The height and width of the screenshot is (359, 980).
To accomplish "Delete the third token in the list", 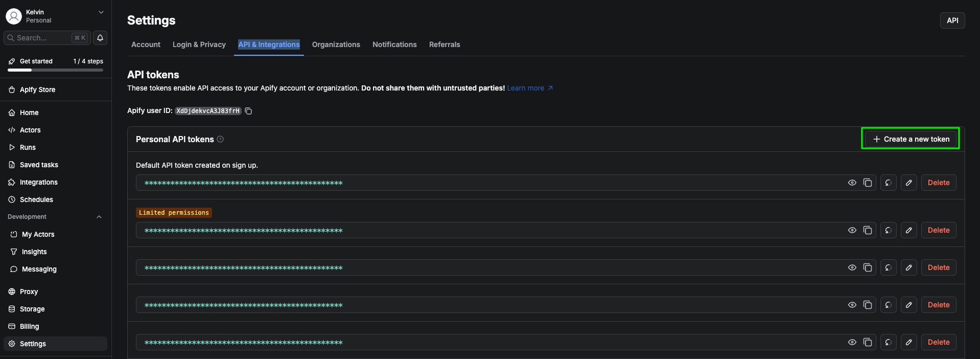I will pos(939,267).
